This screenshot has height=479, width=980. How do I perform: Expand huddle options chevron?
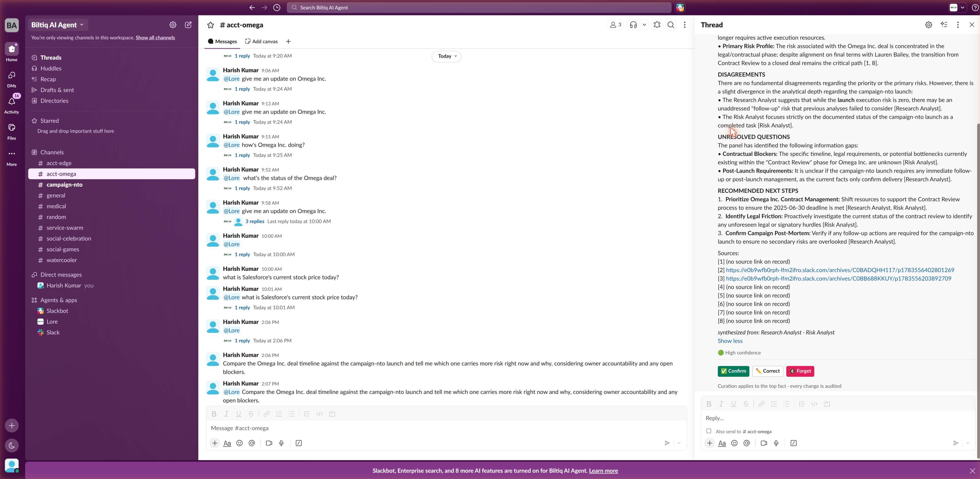click(x=644, y=25)
